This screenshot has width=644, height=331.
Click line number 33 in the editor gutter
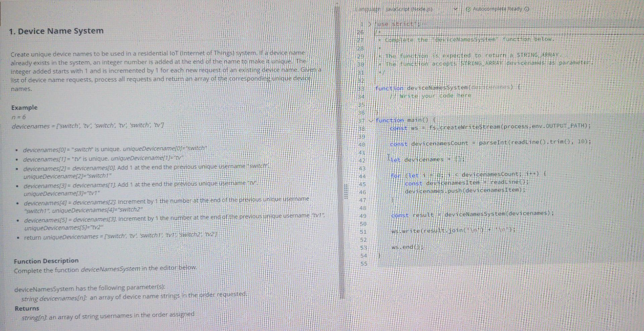(363, 88)
